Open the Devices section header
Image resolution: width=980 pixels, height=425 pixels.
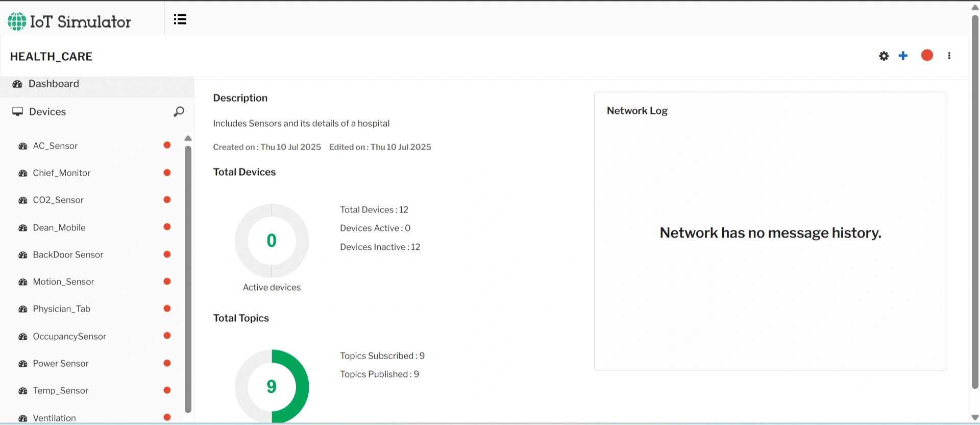coord(47,111)
